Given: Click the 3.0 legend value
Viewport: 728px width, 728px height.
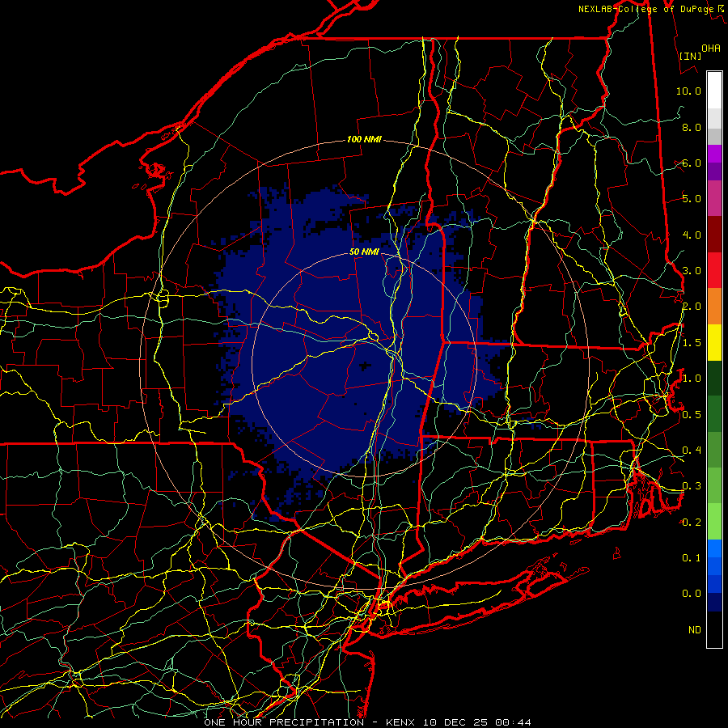Looking at the screenshot, I should point(692,271).
